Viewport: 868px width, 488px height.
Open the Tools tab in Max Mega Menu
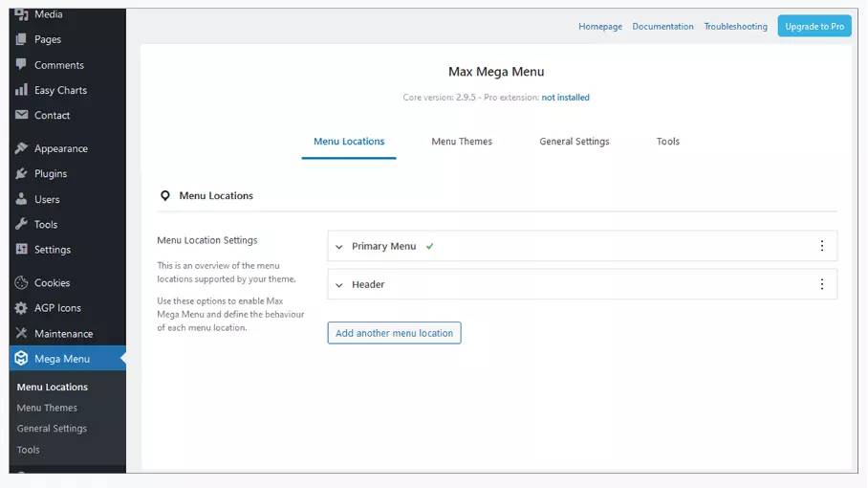[x=667, y=142]
